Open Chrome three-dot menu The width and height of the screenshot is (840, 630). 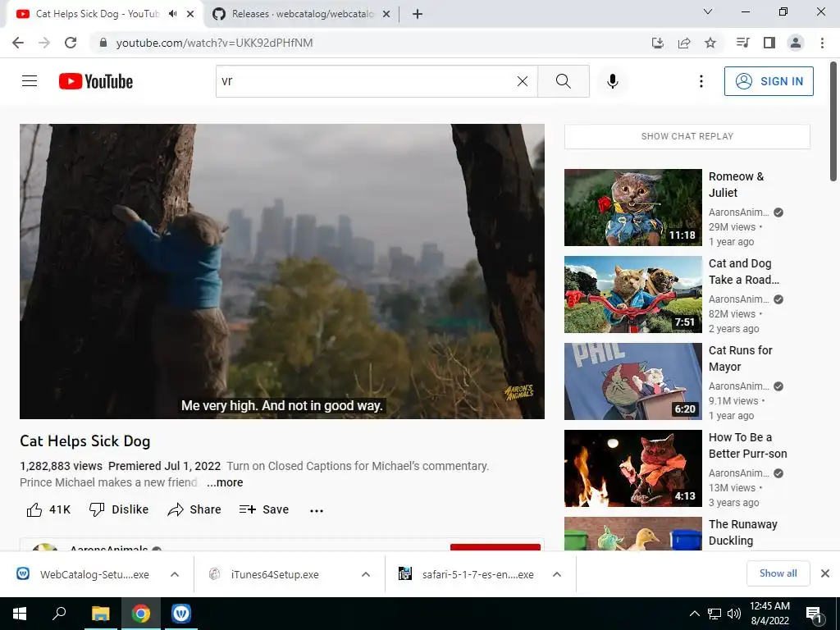822,43
